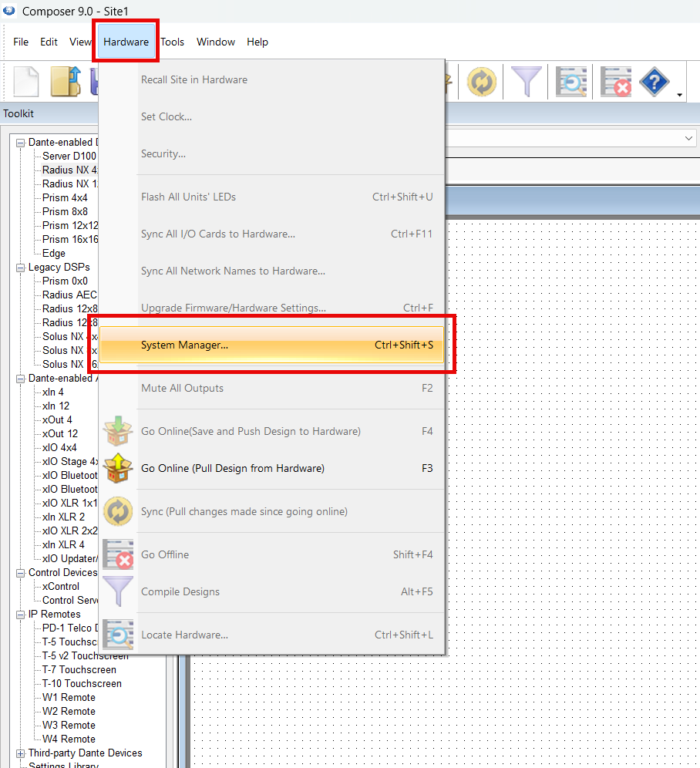700x768 pixels.
Task: Select Prism 8x8 in Toolkit tree
Action: coord(65,211)
